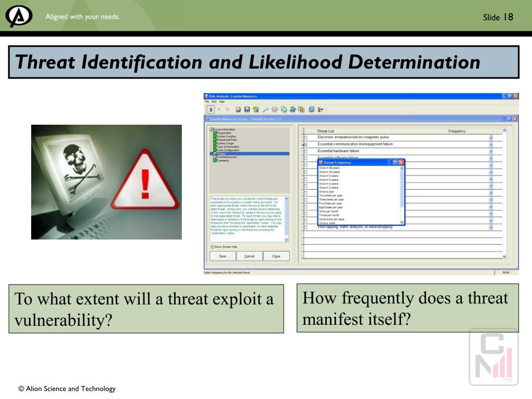Click the open folder toolbar icon
532x399 pixels.
click(x=256, y=109)
